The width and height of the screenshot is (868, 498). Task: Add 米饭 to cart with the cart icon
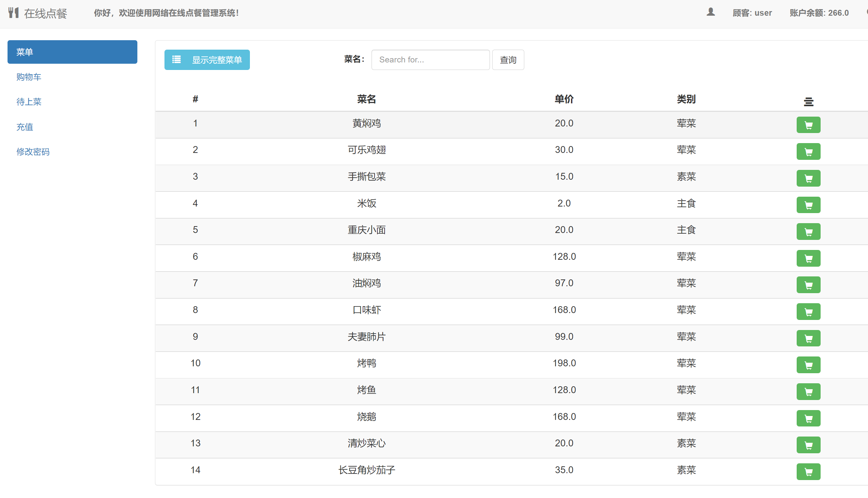point(808,205)
